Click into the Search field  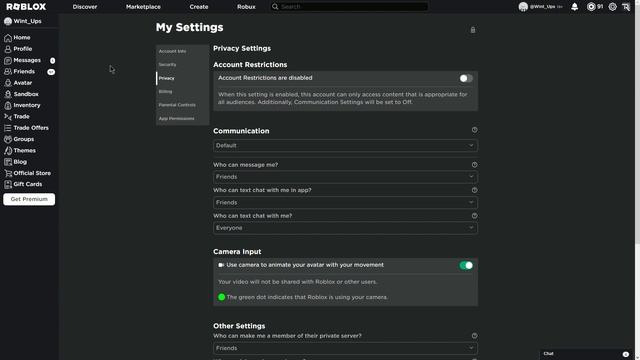pos(349,7)
